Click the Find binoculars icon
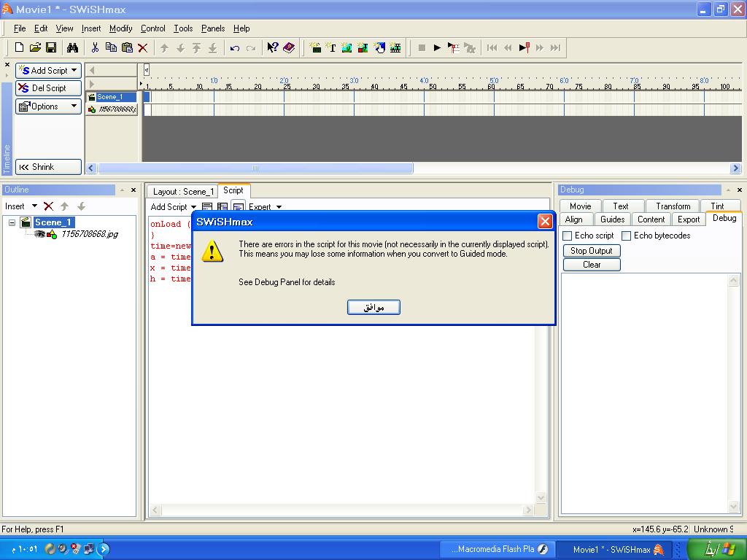This screenshot has width=747, height=560. (72, 48)
